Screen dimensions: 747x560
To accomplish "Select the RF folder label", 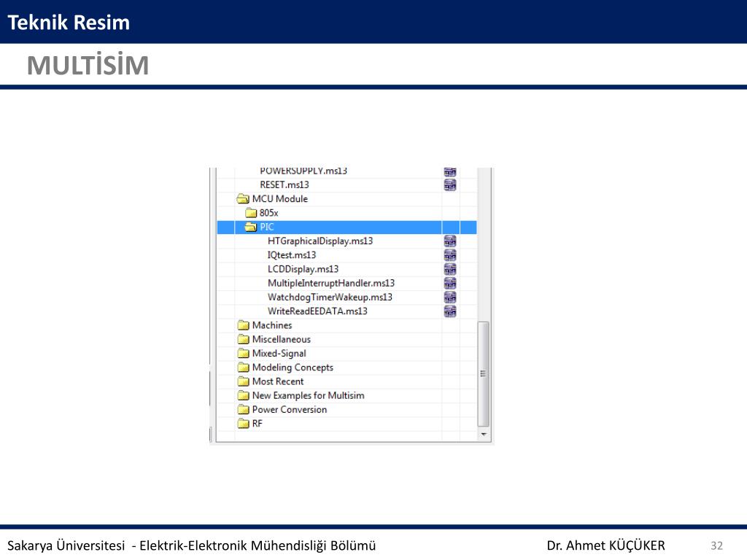I will 258,424.
